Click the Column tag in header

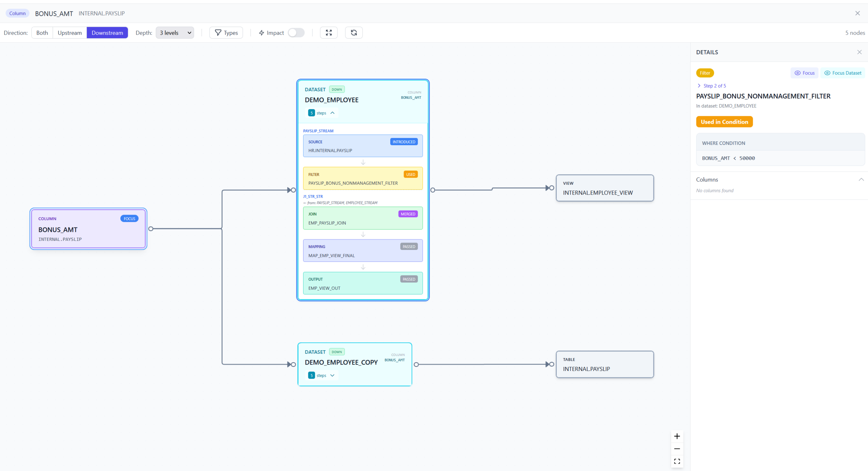17,13
